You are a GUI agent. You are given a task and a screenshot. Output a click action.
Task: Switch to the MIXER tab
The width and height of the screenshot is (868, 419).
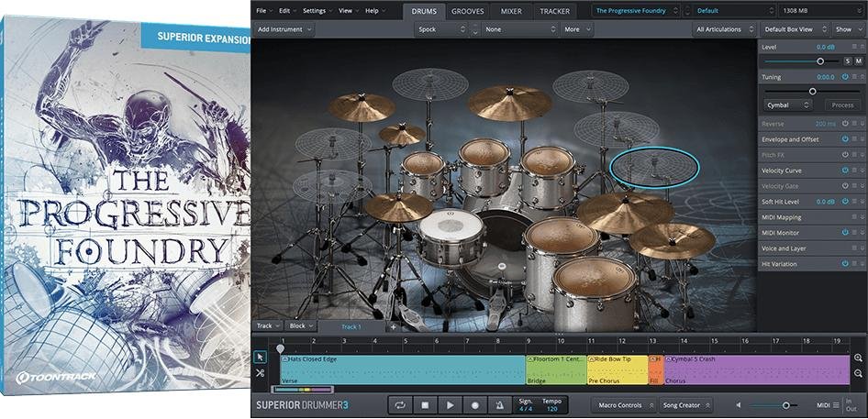511,10
